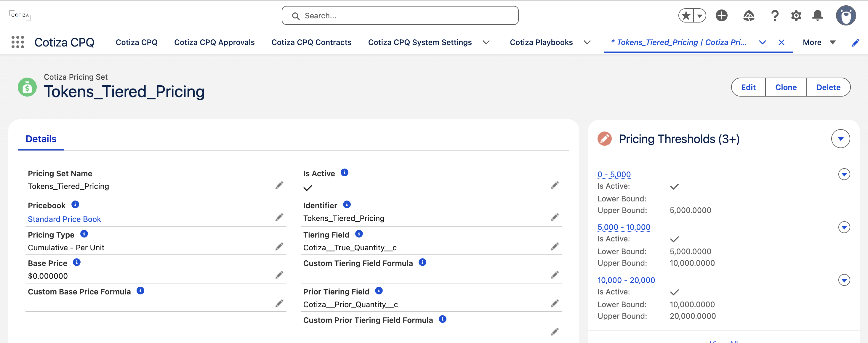Open the Cotiza CPQ System Settings chevron
This screenshot has height=343, width=868.
[x=486, y=42]
